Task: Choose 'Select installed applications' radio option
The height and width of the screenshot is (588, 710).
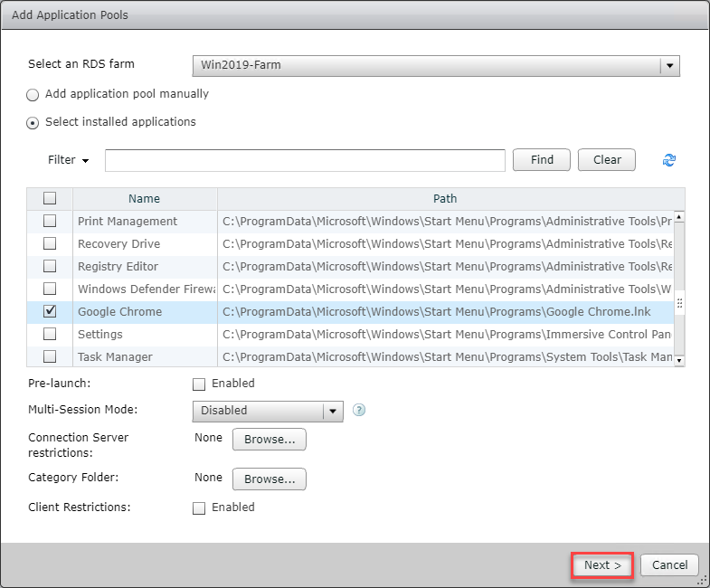Action: (33, 122)
